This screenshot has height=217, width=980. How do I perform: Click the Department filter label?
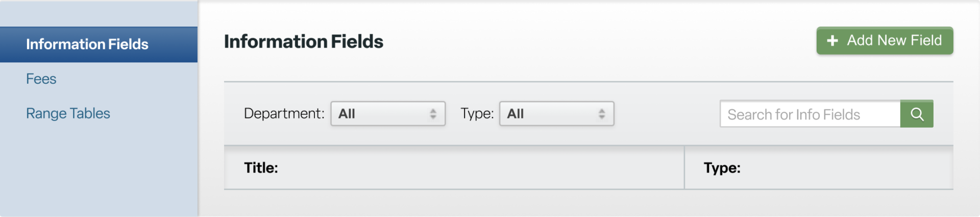coord(284,113)
